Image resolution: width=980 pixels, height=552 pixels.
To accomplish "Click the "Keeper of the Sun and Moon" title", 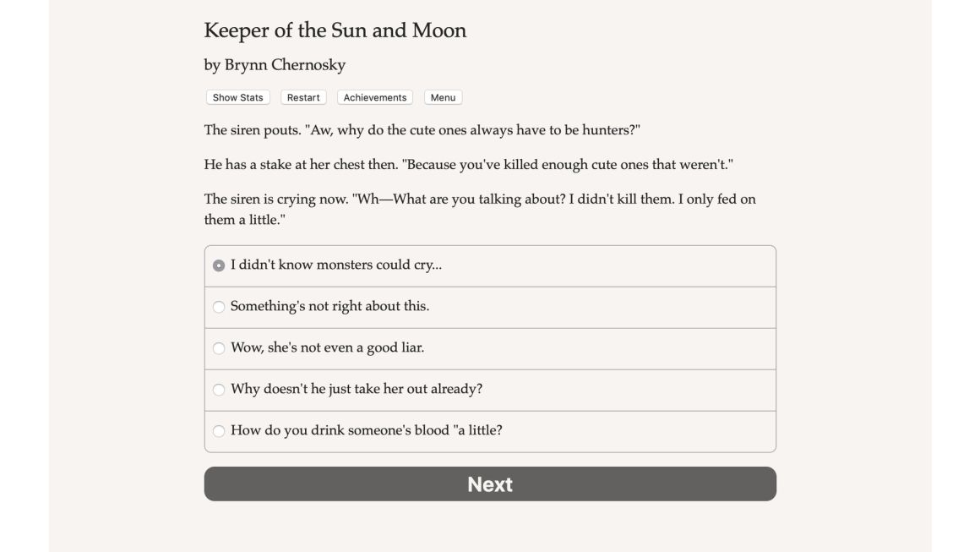I will [335, 30].
